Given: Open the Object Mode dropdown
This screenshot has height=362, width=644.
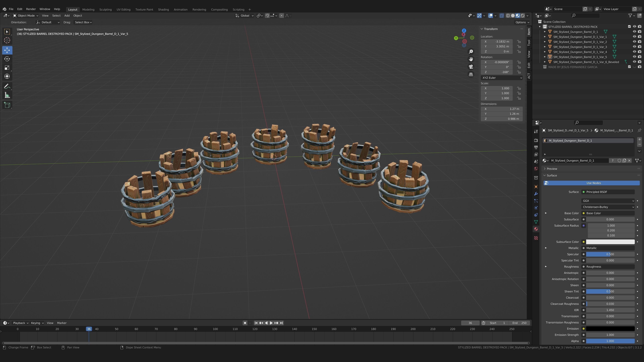Looking at the screenshot, I should pos(26,15).
